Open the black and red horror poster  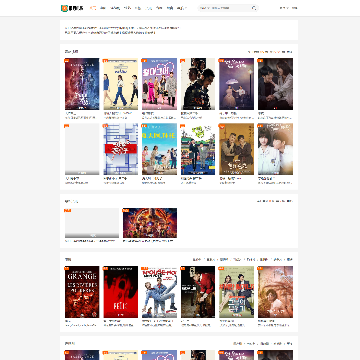(x=120, y=292)
